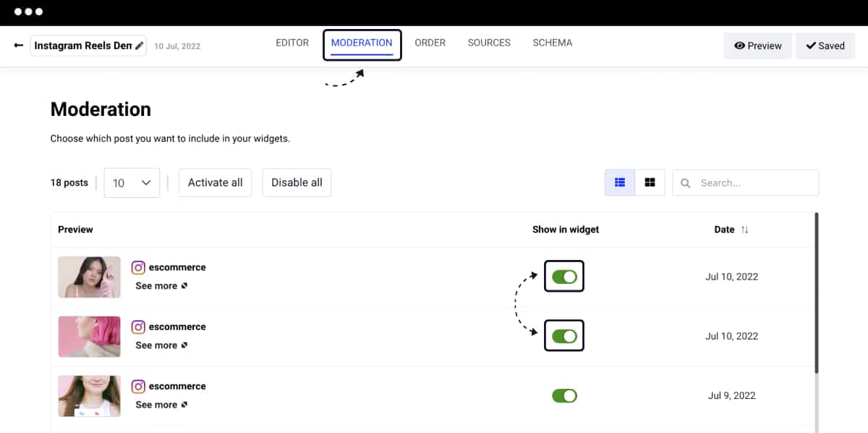Expand See more on the second post

[x=161, y=345]
